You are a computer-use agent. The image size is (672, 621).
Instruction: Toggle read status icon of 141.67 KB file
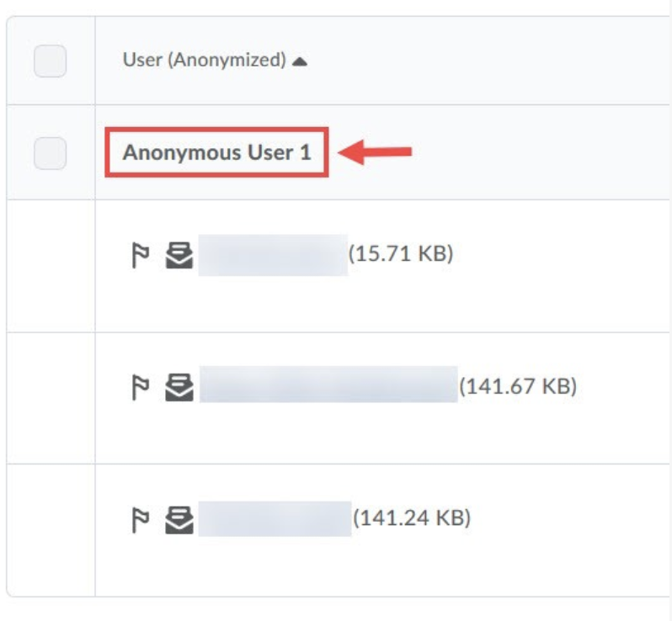point(179,387)
